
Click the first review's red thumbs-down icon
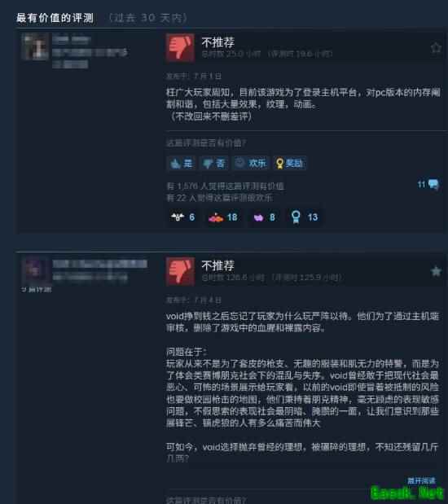[x=180, y=47]
